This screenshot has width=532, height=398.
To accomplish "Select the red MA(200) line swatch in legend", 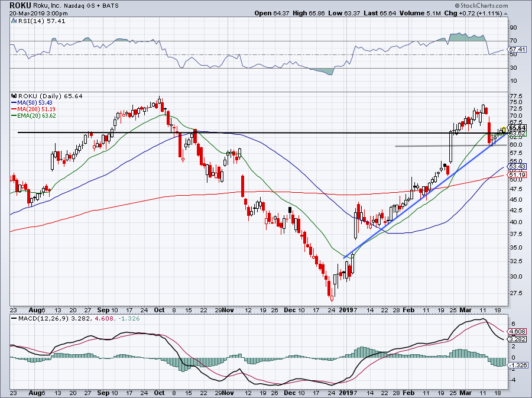I will (x=14, y=109).
